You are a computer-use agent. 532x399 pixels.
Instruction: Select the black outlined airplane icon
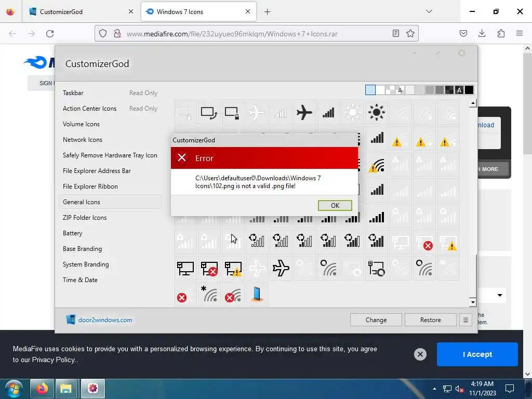coord(281,269)
